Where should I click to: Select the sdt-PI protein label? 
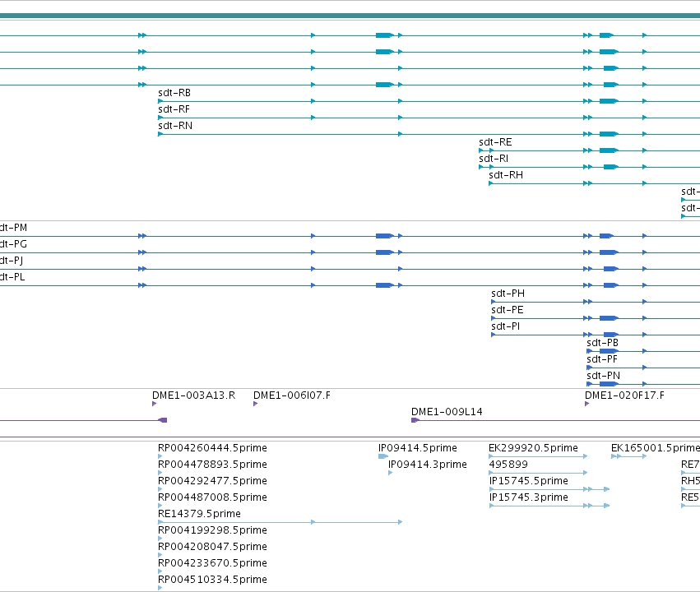(505, 326)
